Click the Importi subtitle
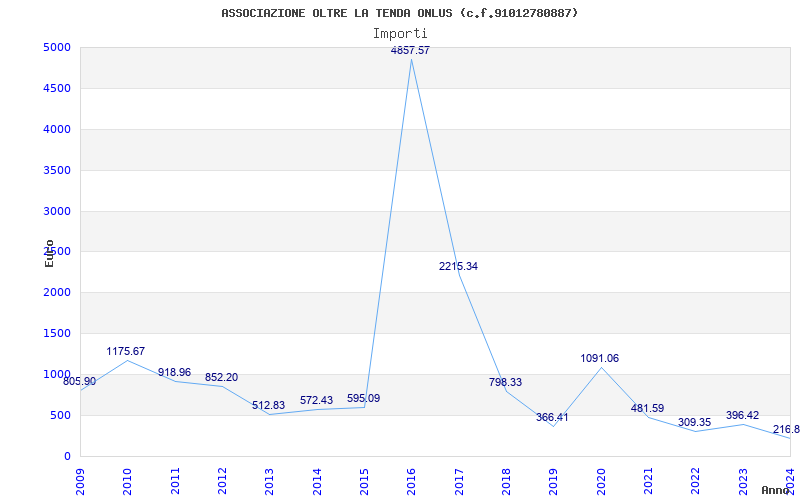 pos(400,34)
